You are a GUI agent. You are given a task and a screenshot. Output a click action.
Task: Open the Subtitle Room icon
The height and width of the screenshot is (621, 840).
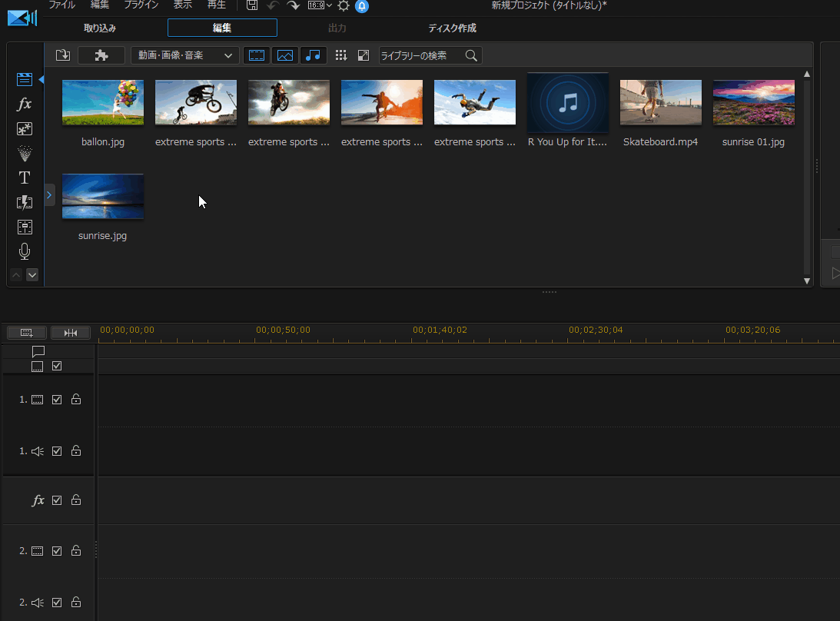(x=24, y=227)
